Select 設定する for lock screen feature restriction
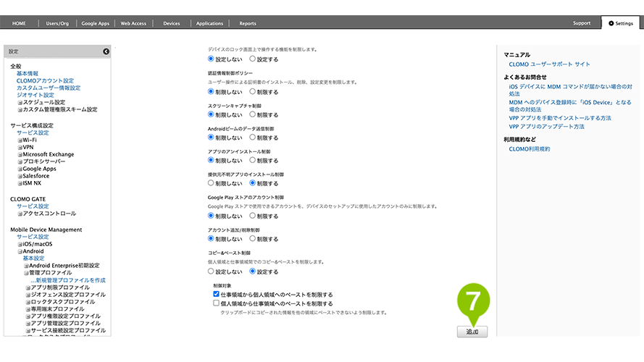 (x=253, y=59)
